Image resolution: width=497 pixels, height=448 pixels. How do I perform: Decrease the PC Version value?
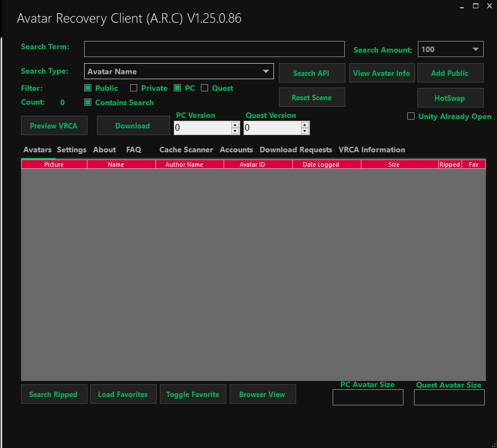[x=235, y=131]
